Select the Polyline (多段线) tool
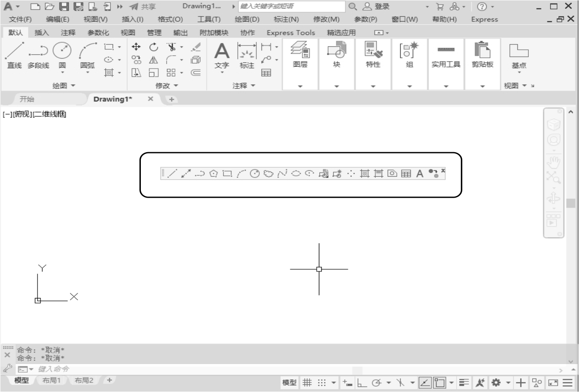Viewport: 579px width, 392px height. [38, 55]
